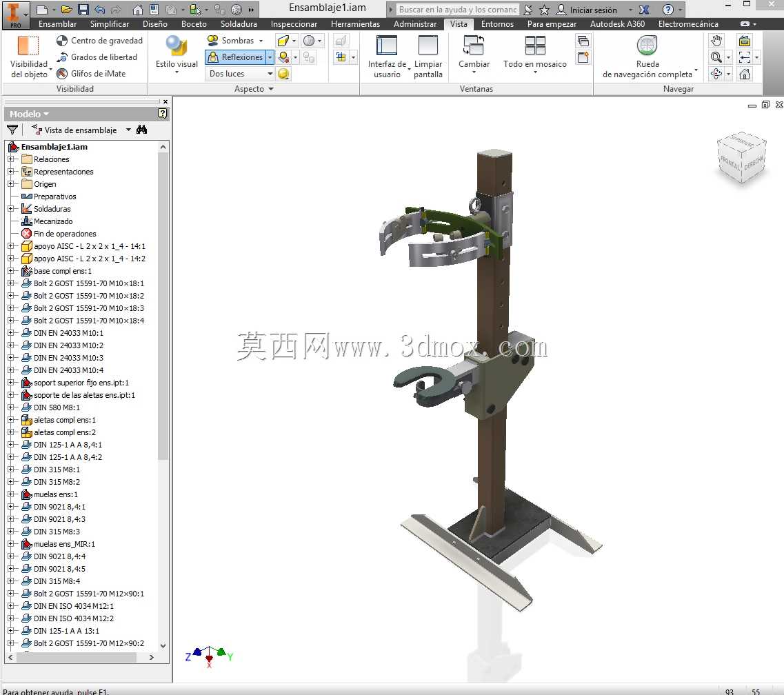The height and width of the screenshot is (695, 784).
Task: Select the Orbit tool icon
Action: click(716, 74)
